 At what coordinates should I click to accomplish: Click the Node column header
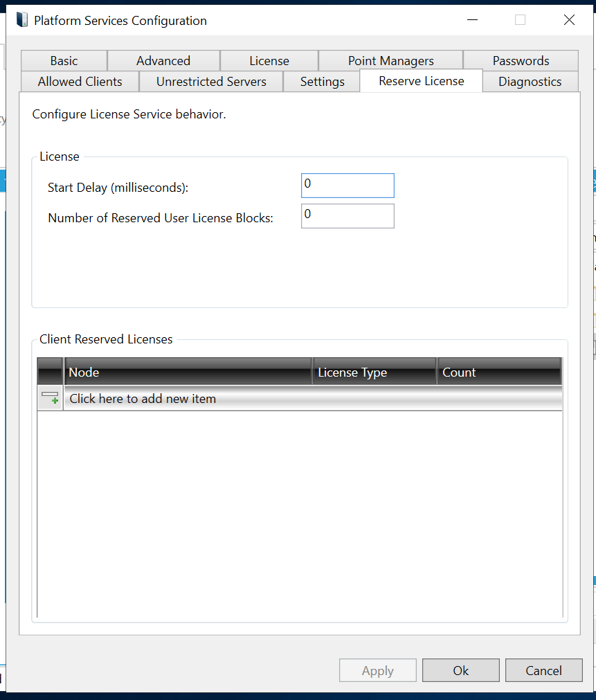[x=188, y=372]
